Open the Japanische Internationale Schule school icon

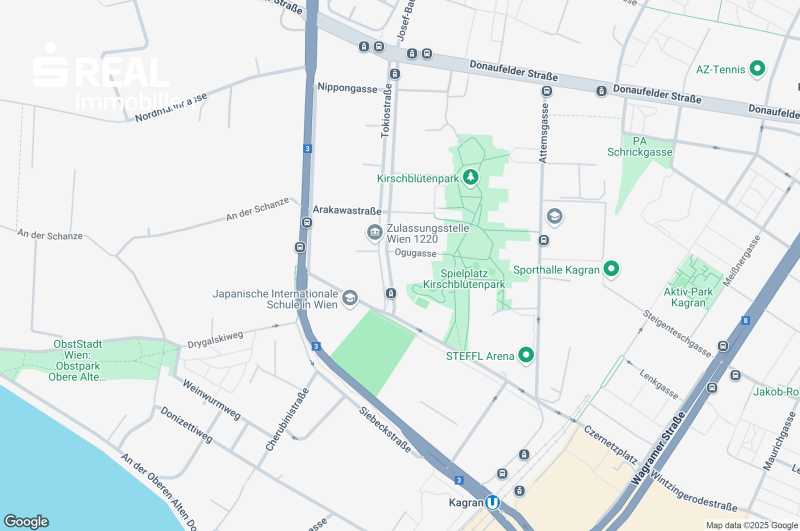point(349,298)
